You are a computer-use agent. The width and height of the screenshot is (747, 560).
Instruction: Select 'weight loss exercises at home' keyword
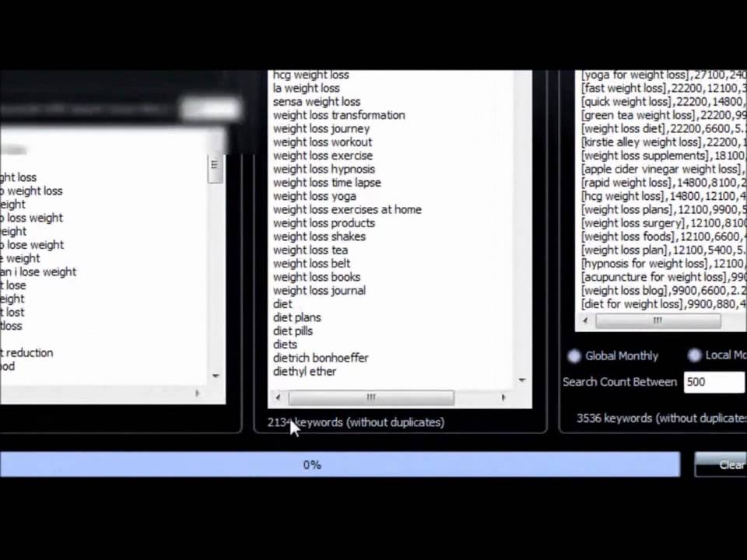[347, 209]
